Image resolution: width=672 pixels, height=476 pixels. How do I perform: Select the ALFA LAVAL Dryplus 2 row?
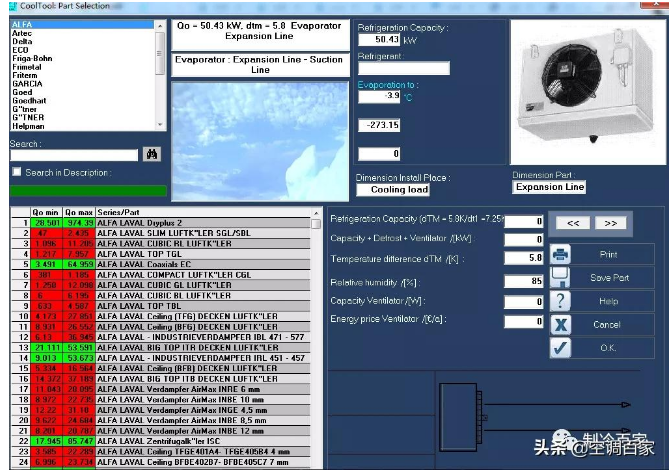[x=140, y=222]
